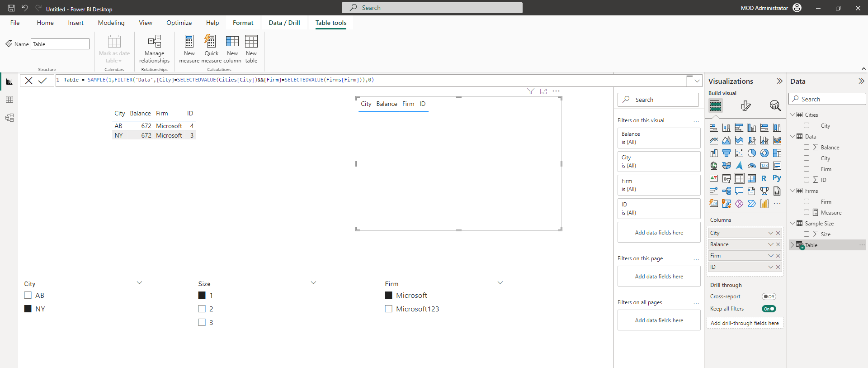Turn off the Keep all filters toggle

tap(769, 309)
